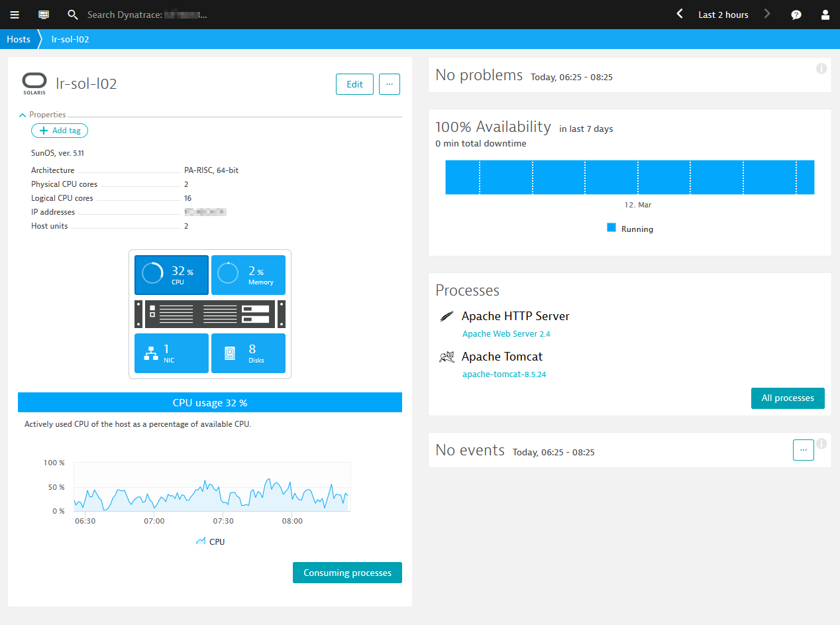The image size is (840, 625).
Task: Open apache-tomcat-8.5.24 link
Action: click(x=504, y=374)
